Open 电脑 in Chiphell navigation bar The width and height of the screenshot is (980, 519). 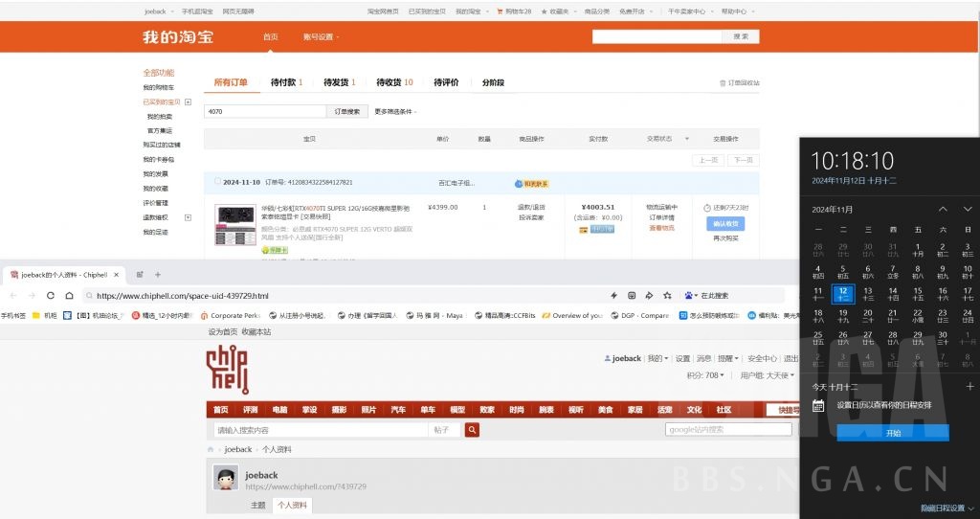[280, 410]
